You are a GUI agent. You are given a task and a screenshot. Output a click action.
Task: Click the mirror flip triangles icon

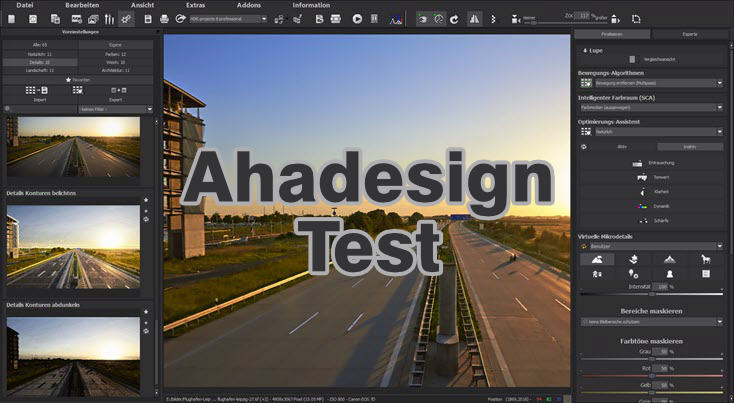pyautogui.click(x=475, y=19)
